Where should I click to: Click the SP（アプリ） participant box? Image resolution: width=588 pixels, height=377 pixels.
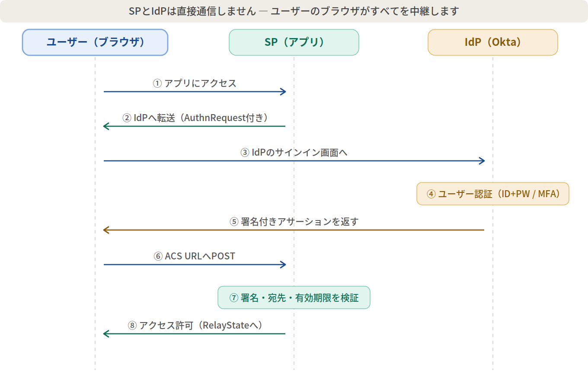294,42
